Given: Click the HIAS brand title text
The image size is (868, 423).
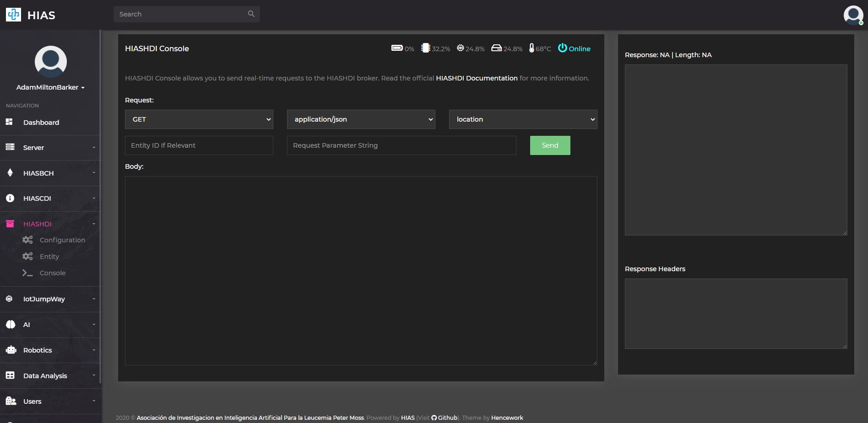Looking at the screenshot, I should [x=41, y=16].
